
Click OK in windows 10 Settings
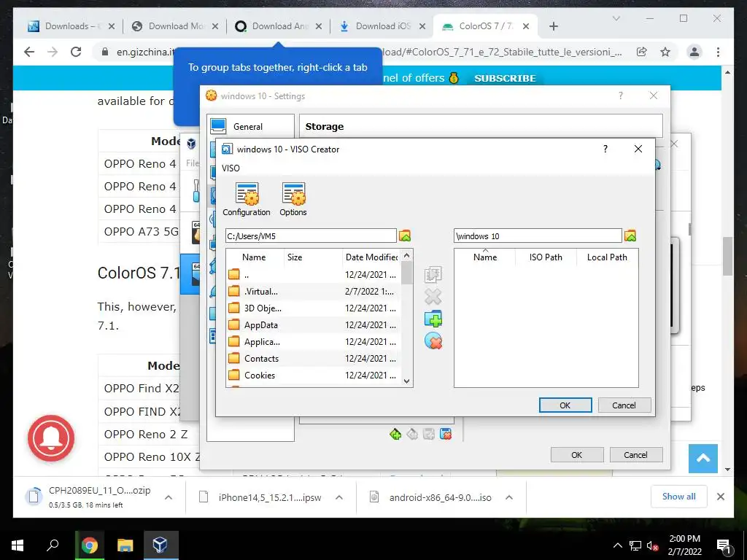(x=577, y=455)
